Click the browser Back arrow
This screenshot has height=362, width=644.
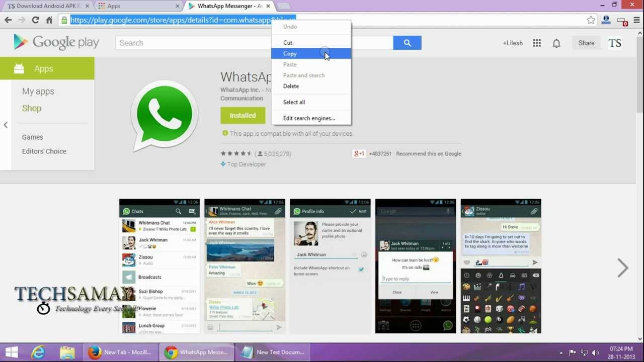[8, 20]
